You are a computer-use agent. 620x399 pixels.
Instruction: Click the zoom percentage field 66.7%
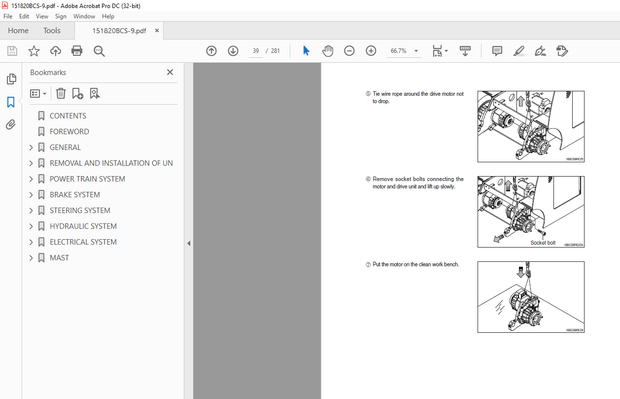click(x=399, y=51)
